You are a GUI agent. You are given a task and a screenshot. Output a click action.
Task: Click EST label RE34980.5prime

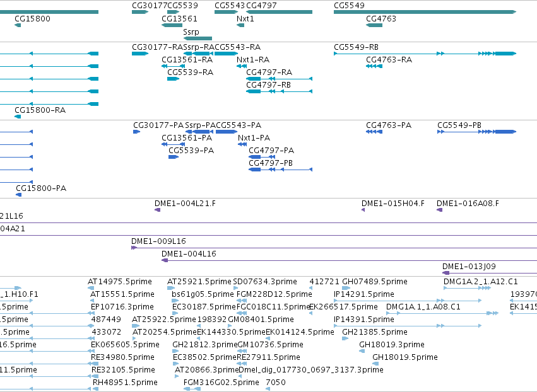click(x=123, y=357)
